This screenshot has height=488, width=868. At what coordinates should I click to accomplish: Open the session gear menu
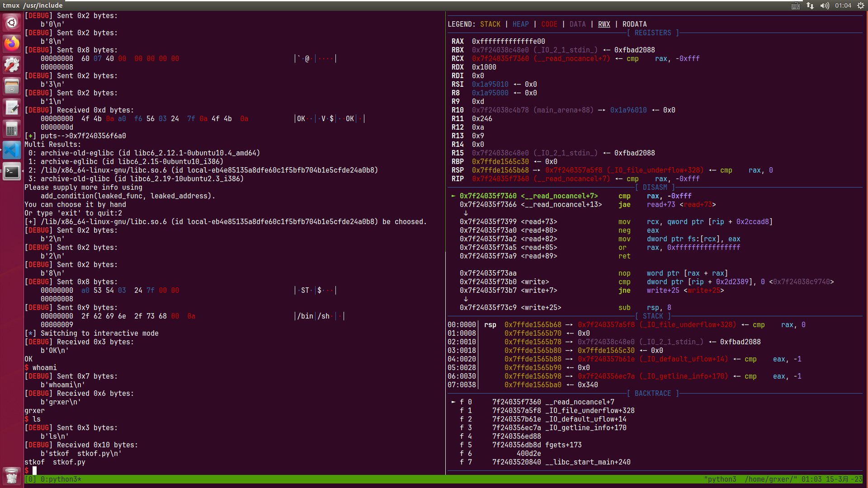pos(861,5)
